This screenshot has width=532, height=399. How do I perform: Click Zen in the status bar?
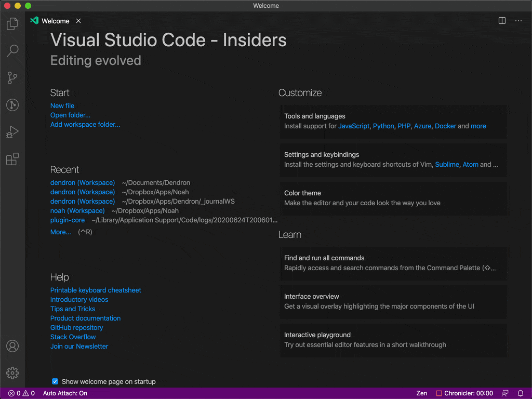(x=421, y=393)
